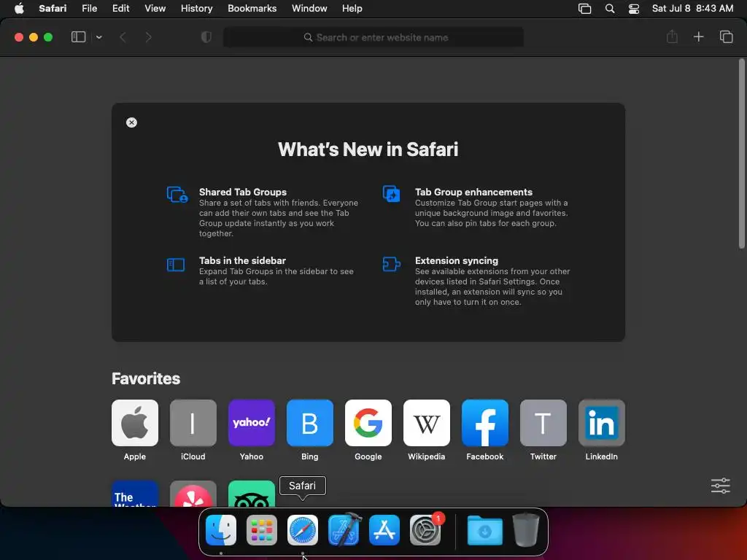Image resolution: width=747 pixels, height=560 pixels.
Task: Open Spotlight search from the menu bar
Action: (610, 9)
